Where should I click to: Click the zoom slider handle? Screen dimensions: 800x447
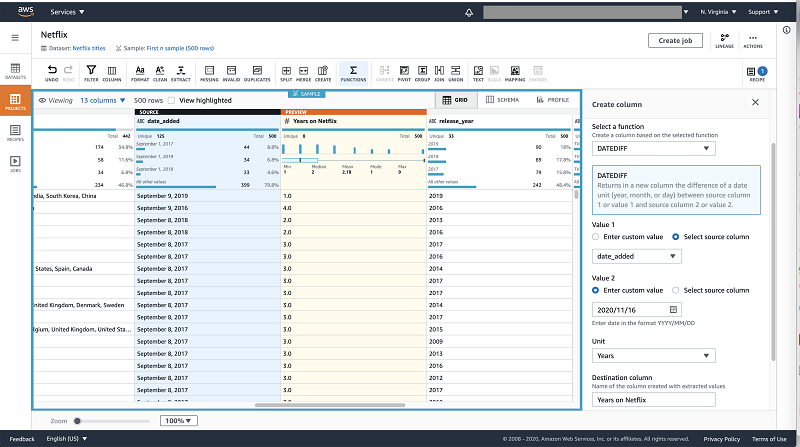click(x=78, y=421)
